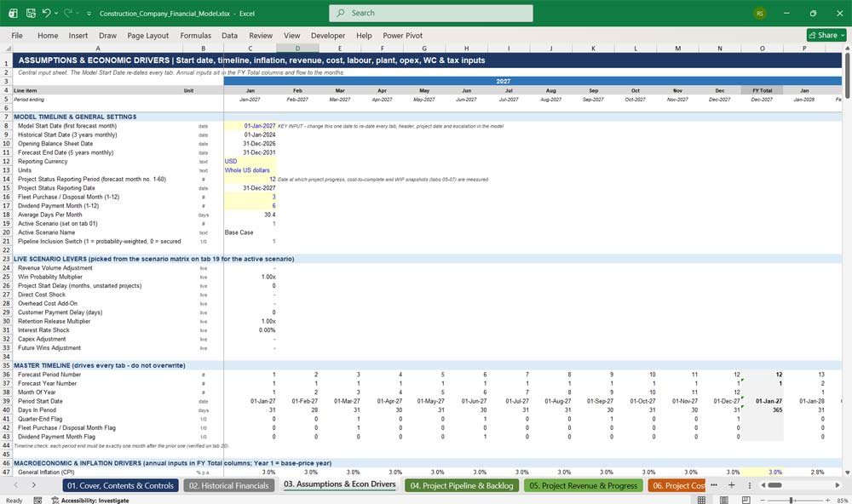Select the Interest Rate Shock value 0.00%
The height and width of the screenshot is (504, 852).
[x=250, y=330]
